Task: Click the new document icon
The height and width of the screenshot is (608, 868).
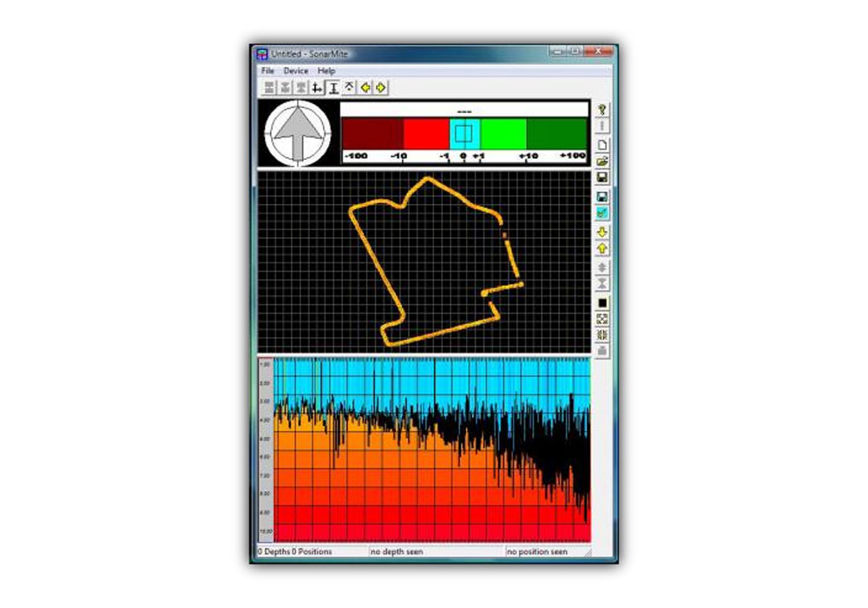Action: coord(602,144)
